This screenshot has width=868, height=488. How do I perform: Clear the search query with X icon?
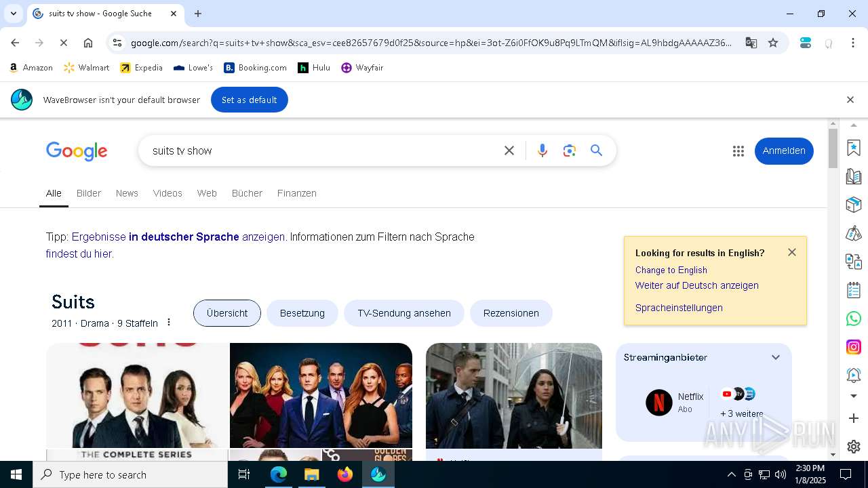[x=509, y=150]
